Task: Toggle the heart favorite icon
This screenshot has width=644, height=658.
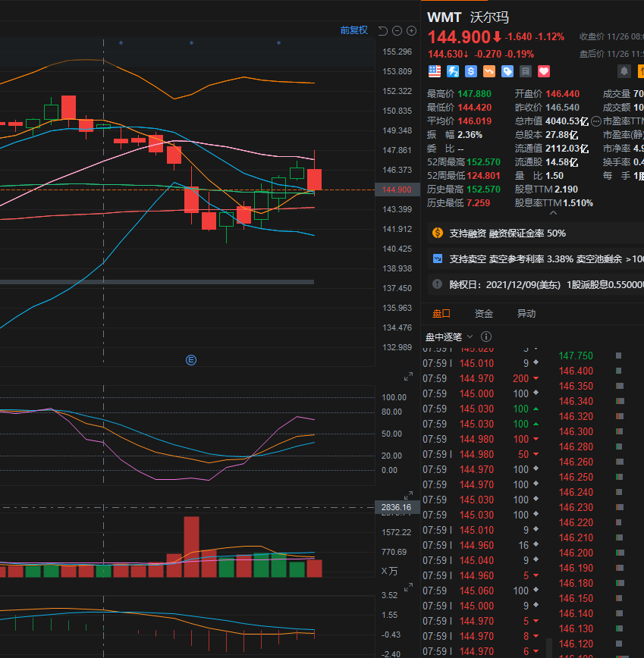Action: (x=544, y=71)
